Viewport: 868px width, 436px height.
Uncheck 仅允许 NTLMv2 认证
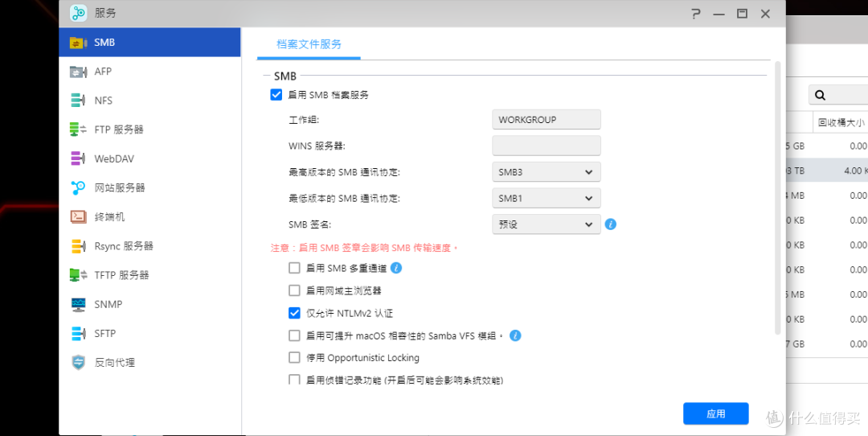(294, 313)
